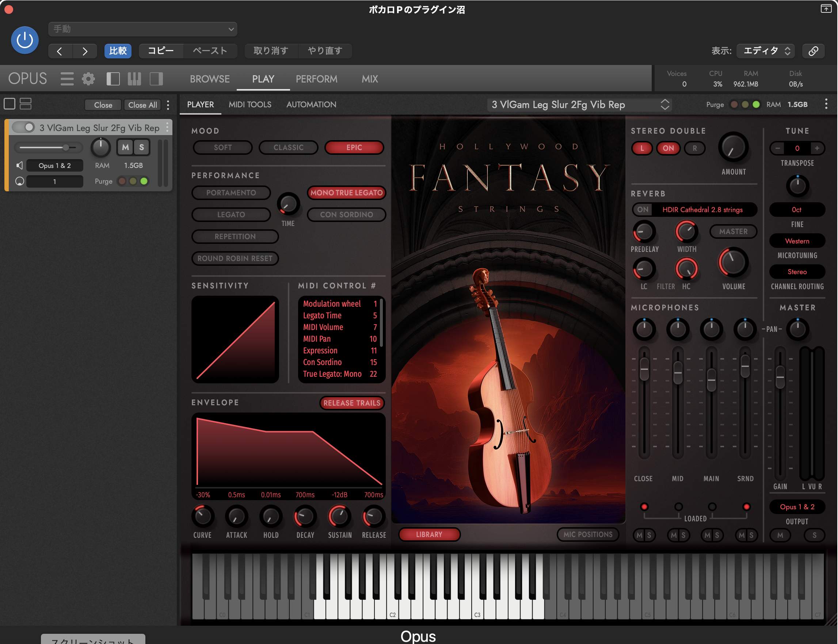Switch to the PERFORM tab
The image size is (838, 644).
316,79
